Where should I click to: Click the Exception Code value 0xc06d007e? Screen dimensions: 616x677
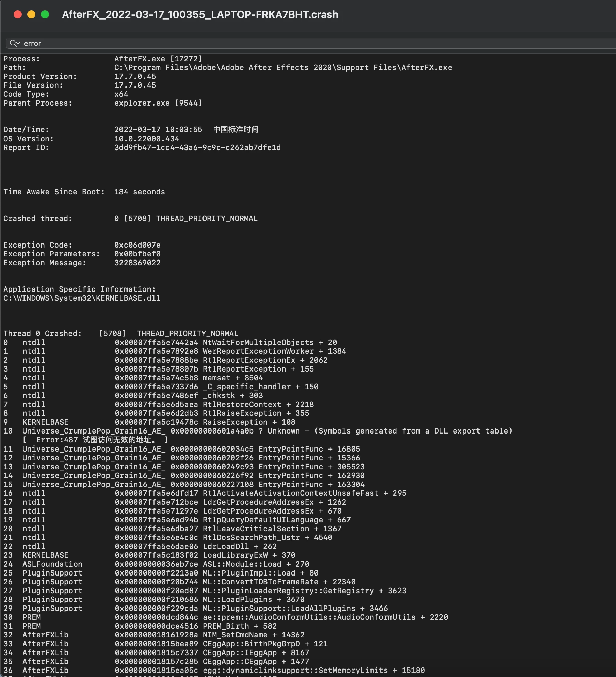pyautogui.click(x=137, y=245)
